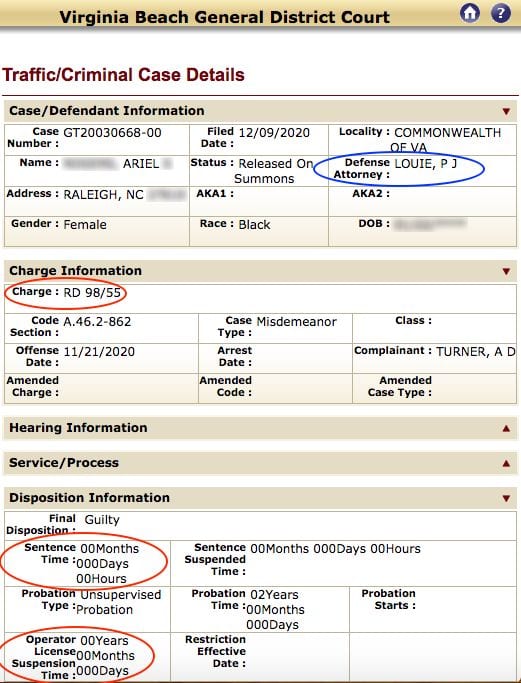Click the Disposition Information heading text
Screen dimensions: 521x683
(x=89, y=497)
